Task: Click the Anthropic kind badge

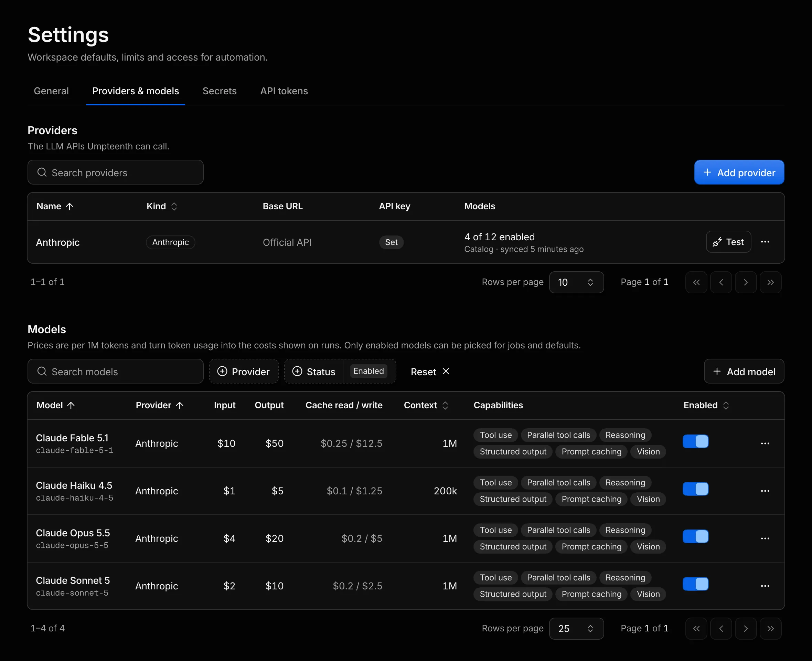Action: [x=170, y=242]
